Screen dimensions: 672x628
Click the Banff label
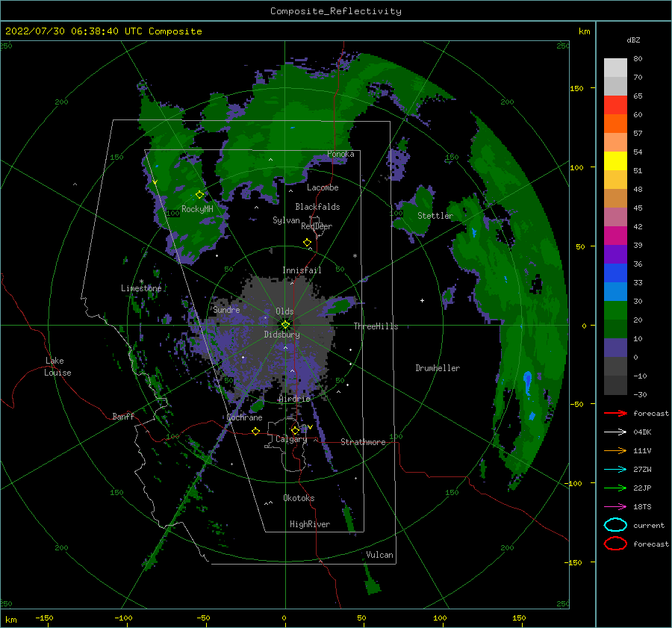(123, 416)
